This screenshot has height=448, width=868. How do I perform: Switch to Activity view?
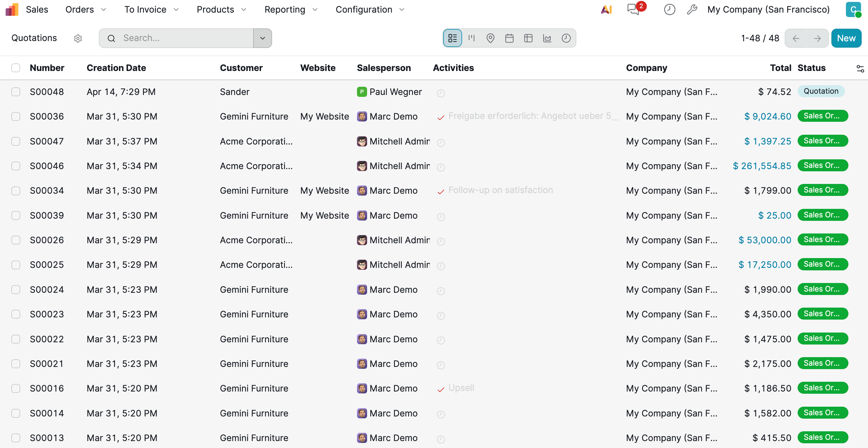[x=566, y=38]
